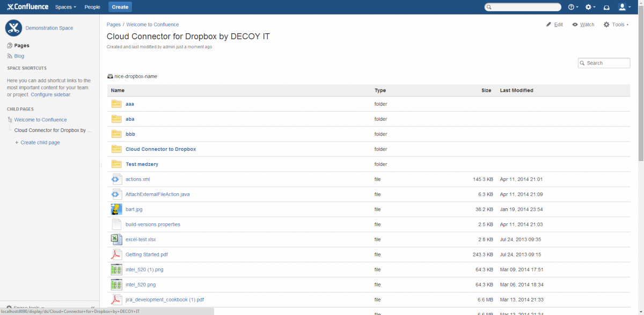This screenshot has width=644, height=315.
Task: Open the notifications inbox icon
Action: [606, 7]
